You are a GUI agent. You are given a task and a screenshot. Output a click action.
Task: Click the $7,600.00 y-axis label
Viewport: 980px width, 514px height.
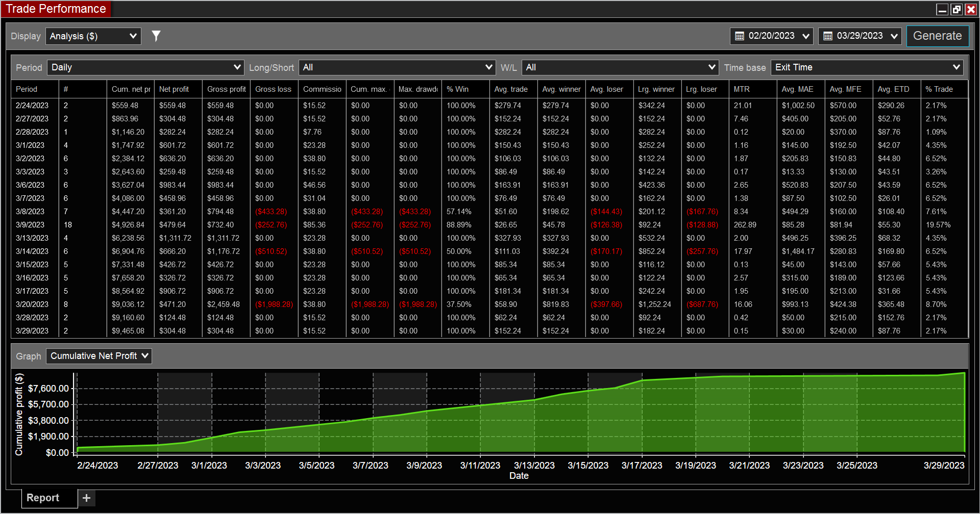click(48, 389)
